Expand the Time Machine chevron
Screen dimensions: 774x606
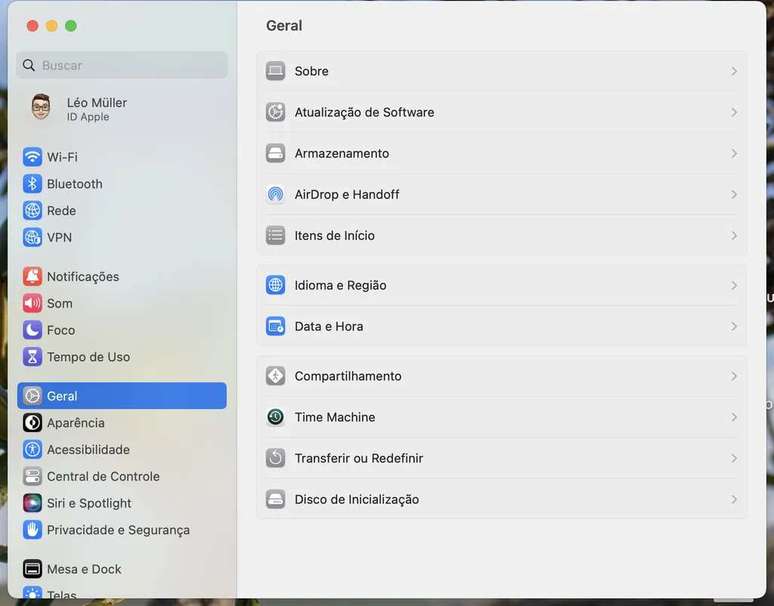pyautogui.click(x=734, y=417)
